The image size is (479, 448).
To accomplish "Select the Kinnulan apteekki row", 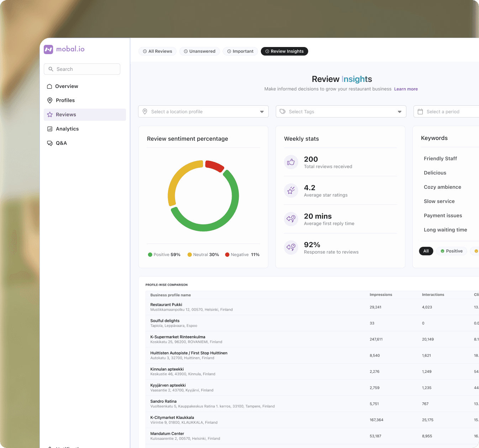I will tap(312, 371).
